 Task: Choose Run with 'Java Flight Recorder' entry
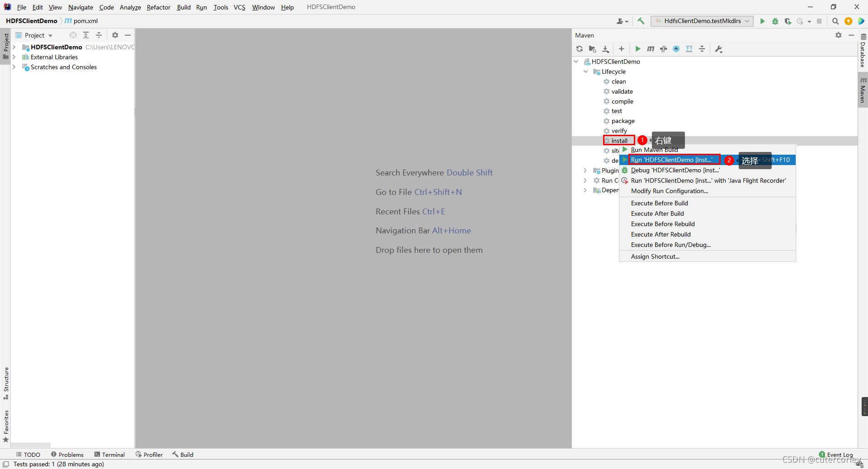point(707,180)
